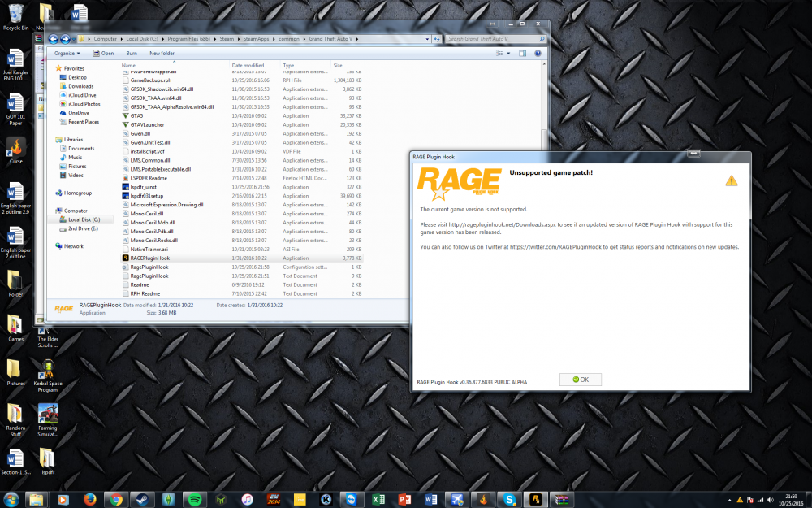
Task: Open Firefox from the taskbar
Action: pyautogui.click(x=89, y=500)
